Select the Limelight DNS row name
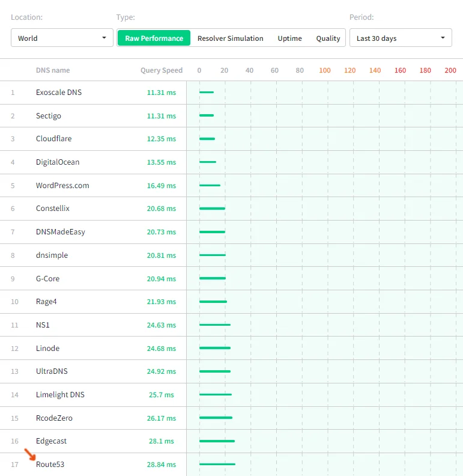 point(60,394)
